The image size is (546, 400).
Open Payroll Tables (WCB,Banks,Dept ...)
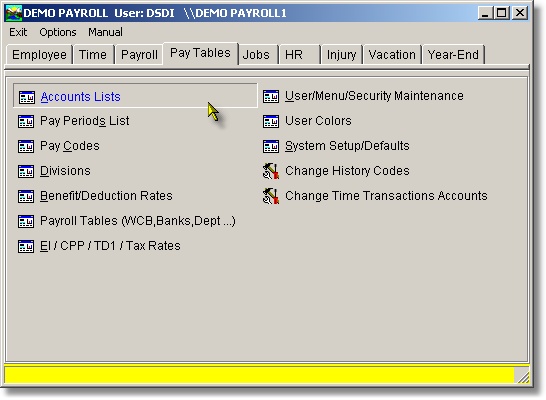(138, 221)
